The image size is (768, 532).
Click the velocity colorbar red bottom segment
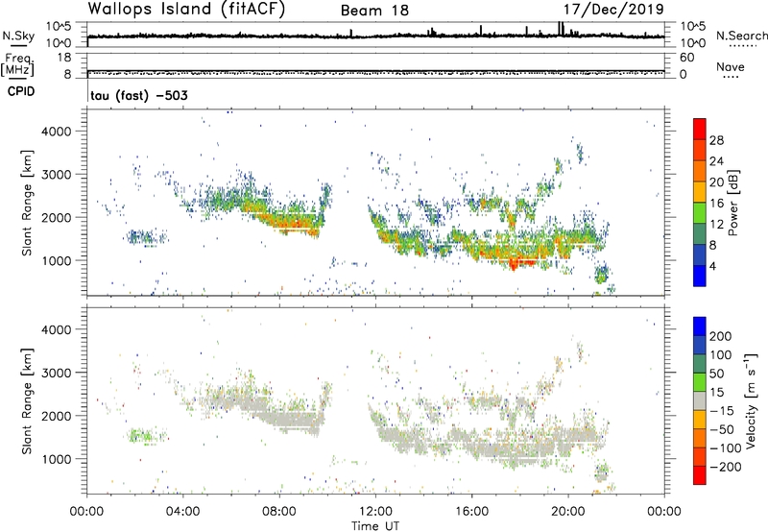click(700, 475)
